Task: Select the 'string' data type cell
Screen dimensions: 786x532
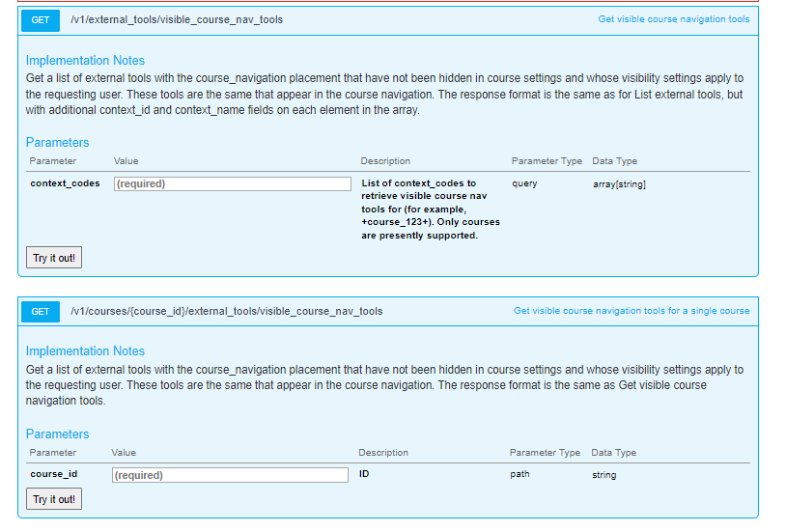Action: point(604,475)
